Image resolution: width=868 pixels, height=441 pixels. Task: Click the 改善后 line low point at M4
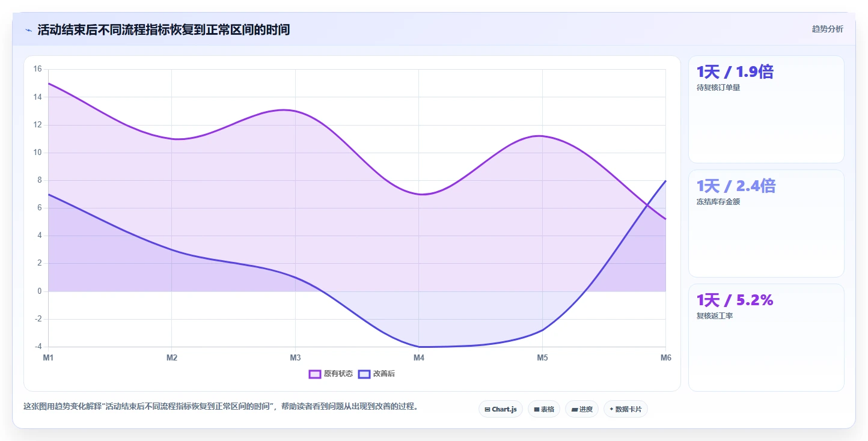click(419, 347)
